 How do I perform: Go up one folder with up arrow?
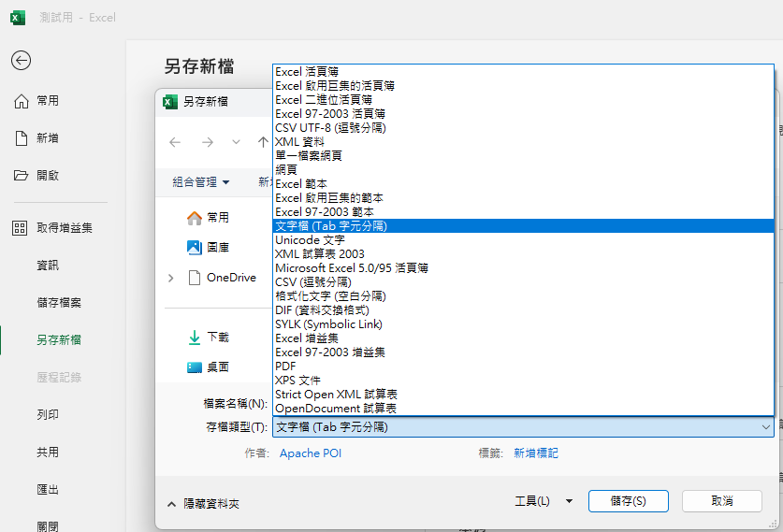coord(263,142)
